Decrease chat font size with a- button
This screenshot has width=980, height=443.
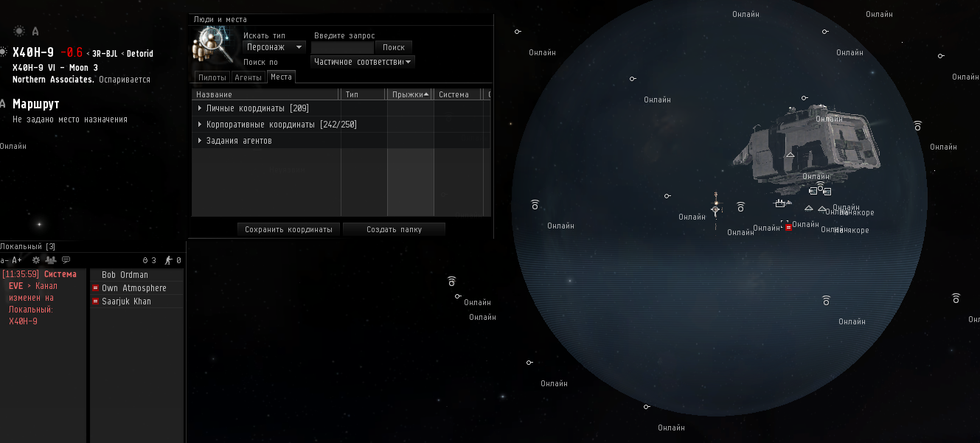click(x=4, y=260)
